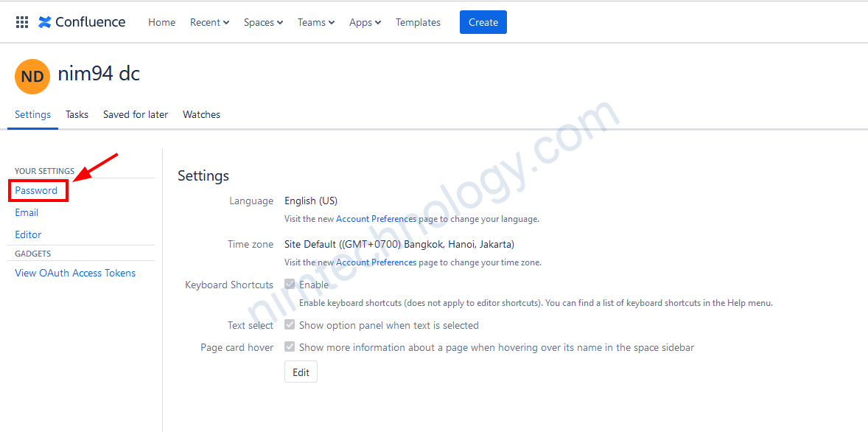Expand the Recent dropdown menu
This screenshot has width=868, height=432.
pos(209,22)
